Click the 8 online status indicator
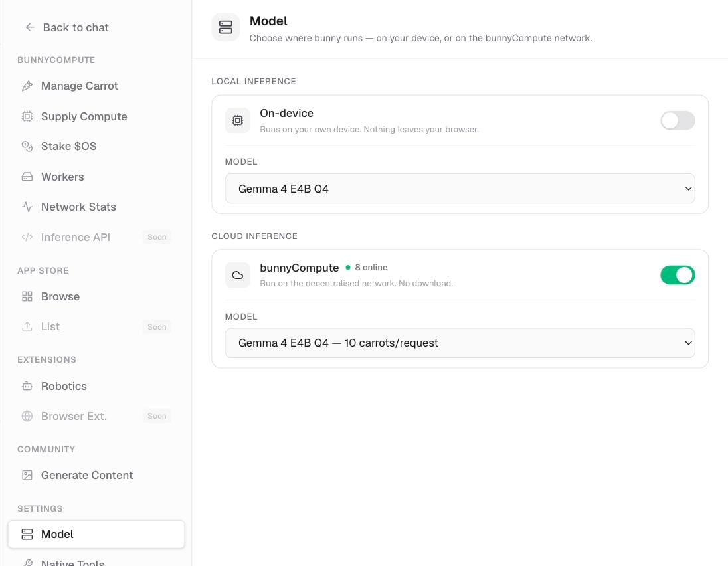 pyautogui.click(x=366, y=268)
